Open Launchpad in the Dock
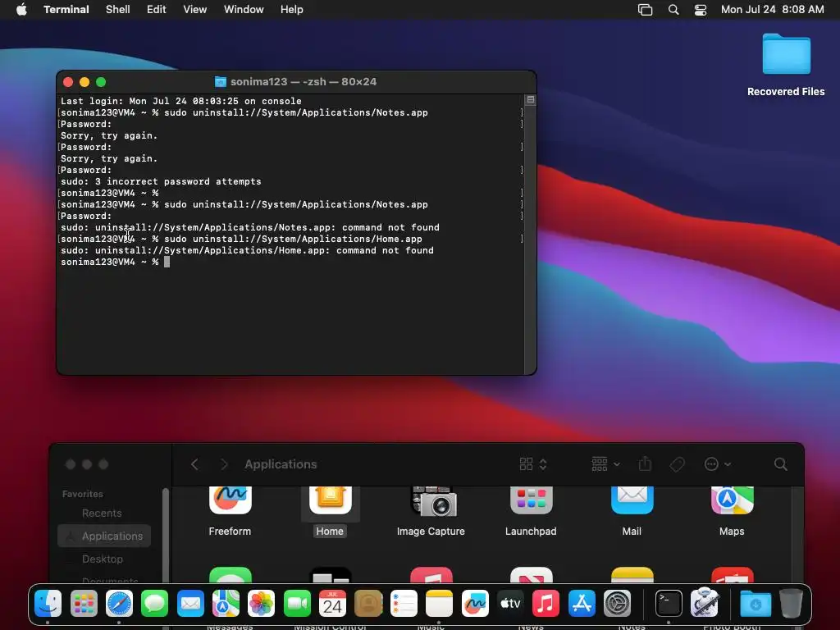This screenshot has height=630, width=840. click(84, 603)
